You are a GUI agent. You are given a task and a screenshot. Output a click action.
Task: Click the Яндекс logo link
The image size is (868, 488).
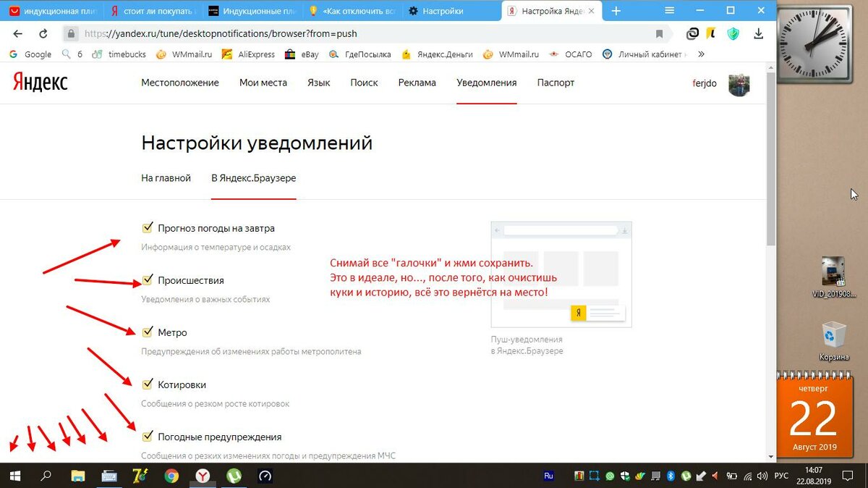41,83
